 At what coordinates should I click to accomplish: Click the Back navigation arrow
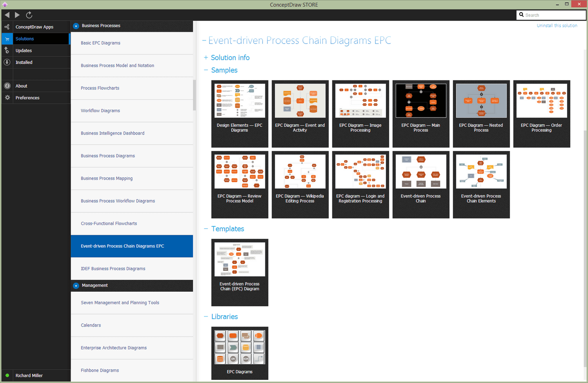tap(7, 15)
